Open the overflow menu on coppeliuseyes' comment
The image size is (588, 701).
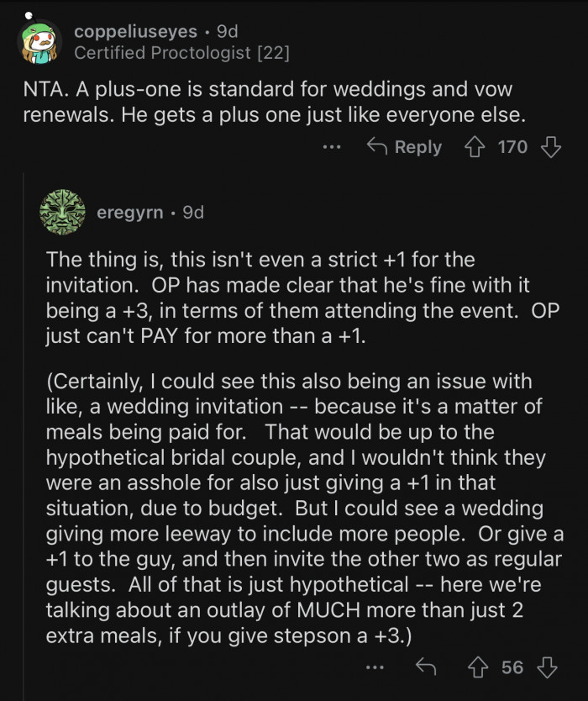(x=332, y=147)
